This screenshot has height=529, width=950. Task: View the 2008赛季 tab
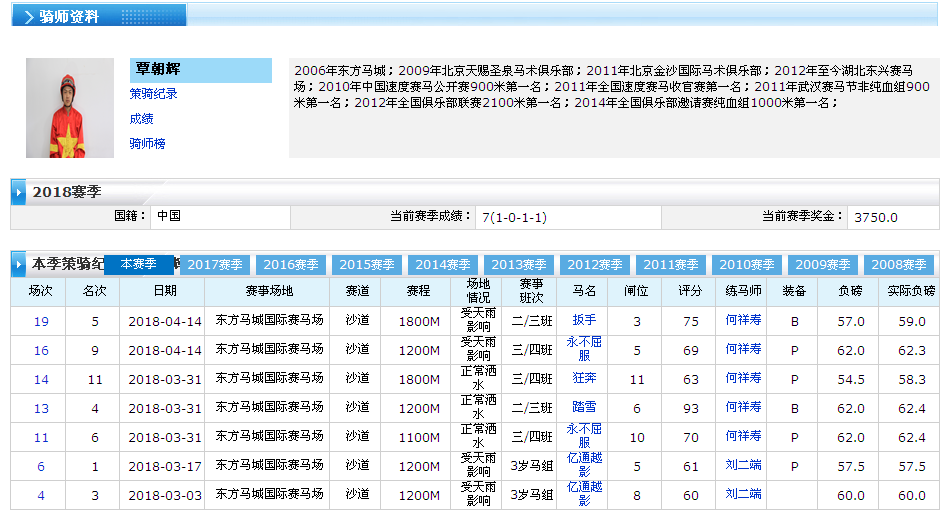(x=899, y=265)
